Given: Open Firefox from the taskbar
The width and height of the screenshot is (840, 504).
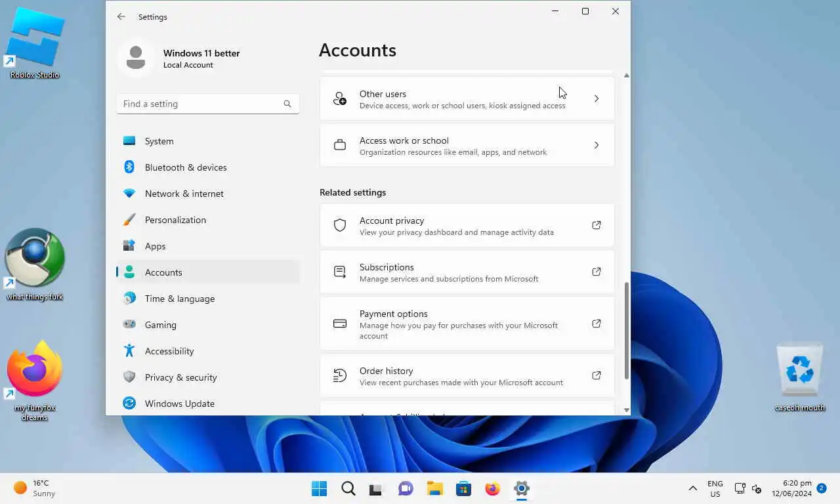Looking at the screenshot, I should point(492,488).
